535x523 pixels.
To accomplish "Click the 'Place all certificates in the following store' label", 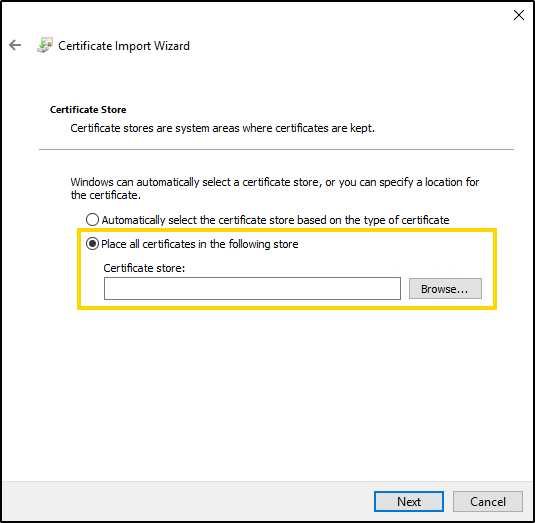I will click(200, 244).
